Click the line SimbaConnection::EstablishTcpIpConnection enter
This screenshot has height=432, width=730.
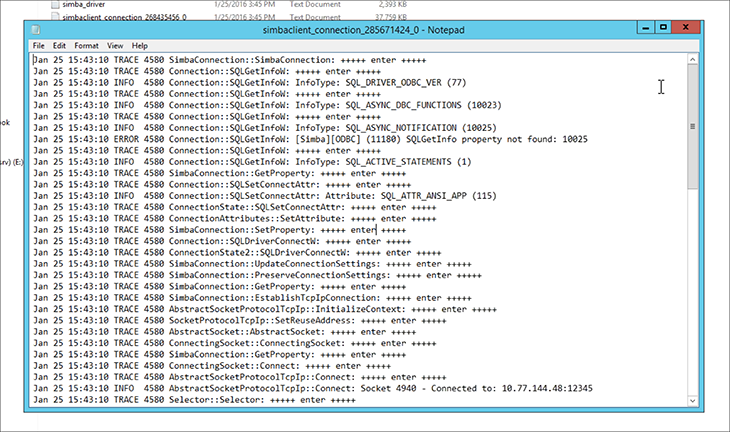[x=252, y=298]
